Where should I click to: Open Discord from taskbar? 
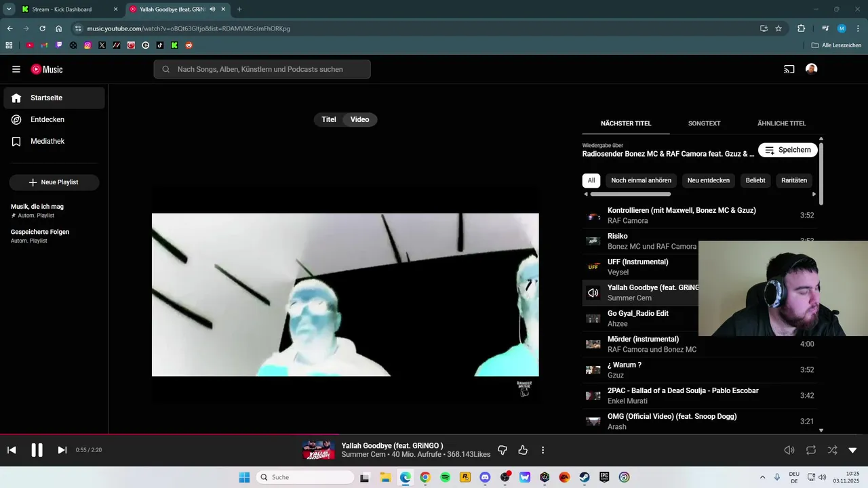(485, 477)
